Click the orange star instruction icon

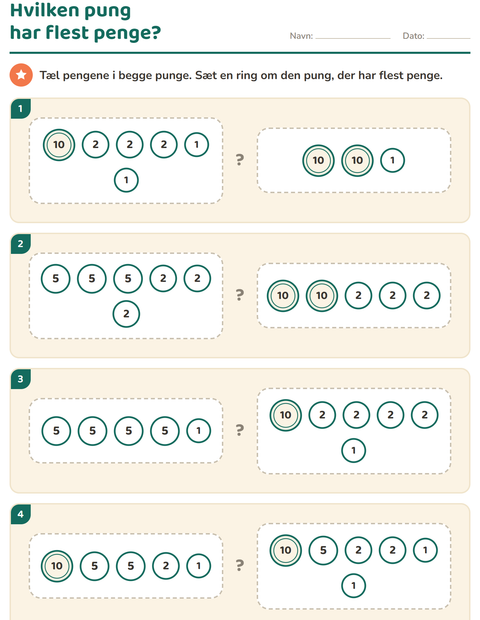pos(21,75)
